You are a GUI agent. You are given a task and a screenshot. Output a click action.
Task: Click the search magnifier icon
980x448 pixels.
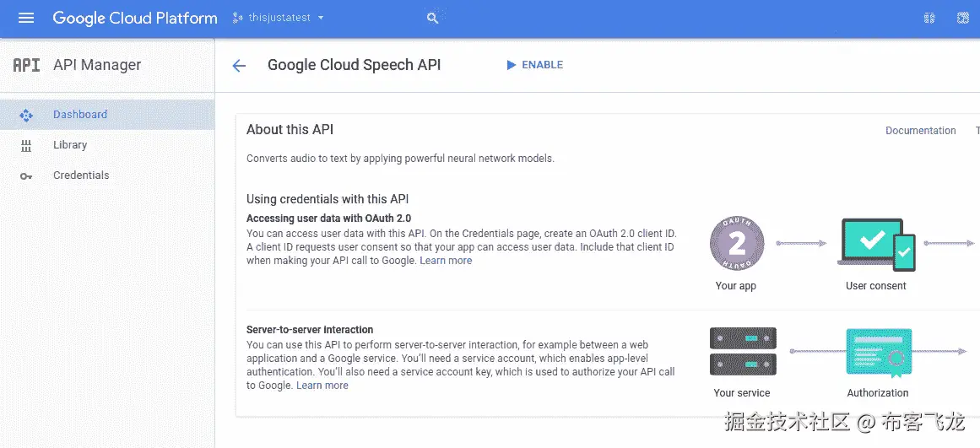pos(433,18)
